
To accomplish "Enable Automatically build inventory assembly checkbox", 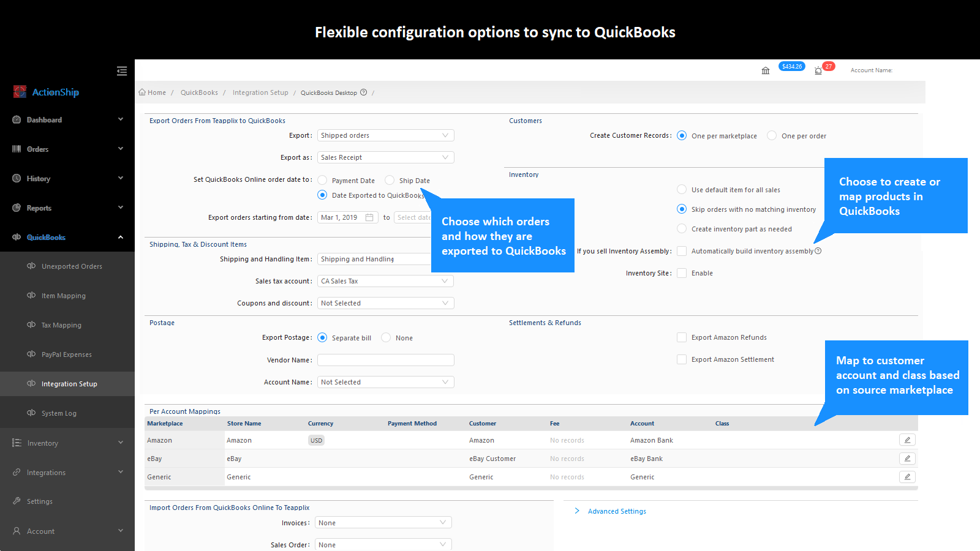I will 682,251.
